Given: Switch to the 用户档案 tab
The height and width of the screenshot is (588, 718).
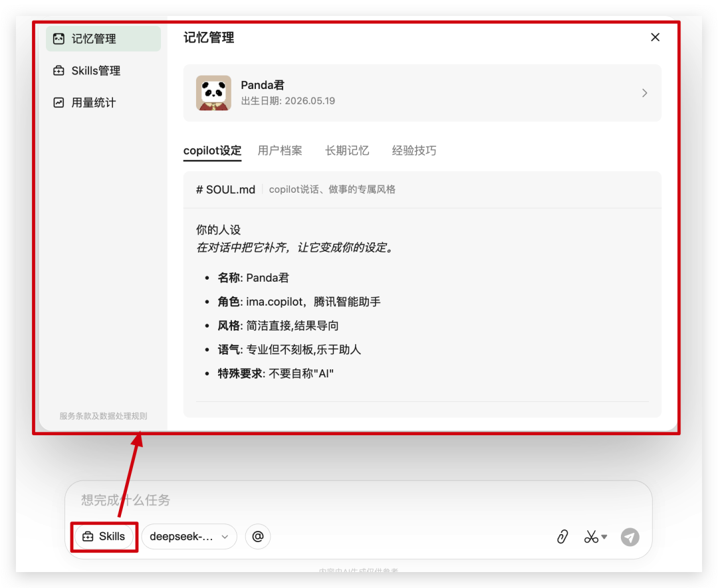Looking at the screenshot, I should coord(280,151).
